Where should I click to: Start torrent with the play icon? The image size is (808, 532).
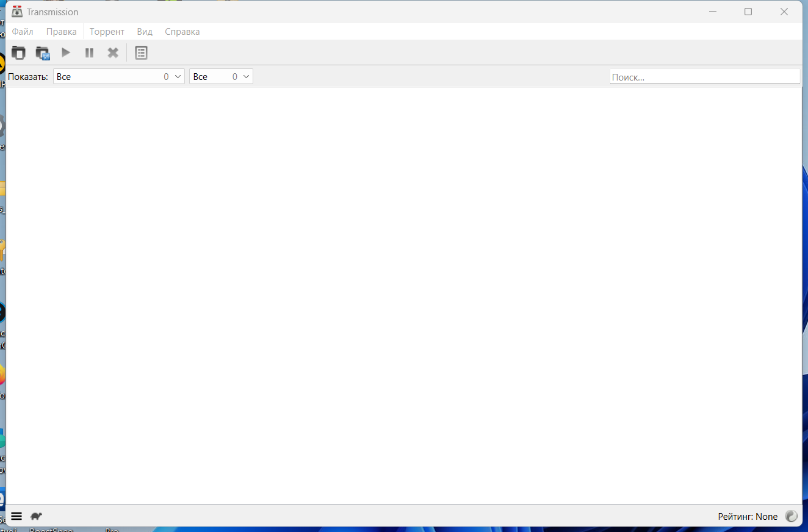pos(66,53)
